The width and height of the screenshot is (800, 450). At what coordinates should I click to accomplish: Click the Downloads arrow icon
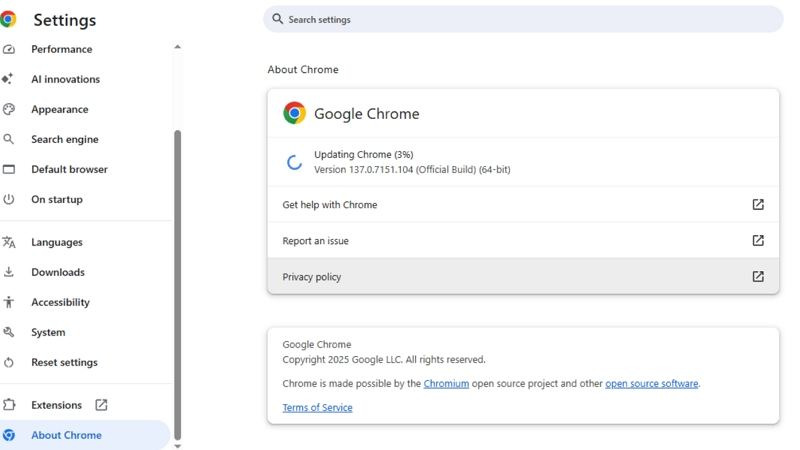click(9, 272)
